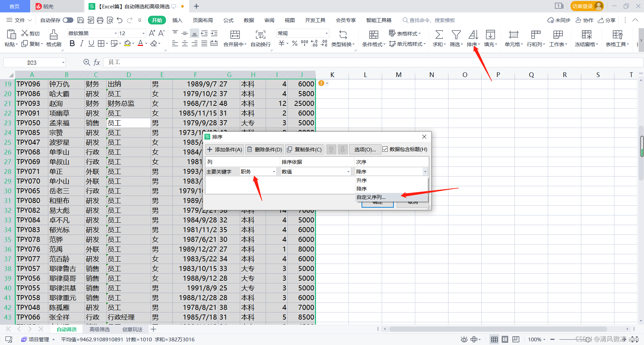This screenshot has height=345, width=644.
Task: Click the Freeze Panes icon
Action: pyautogui.click(x=587, y=34)
